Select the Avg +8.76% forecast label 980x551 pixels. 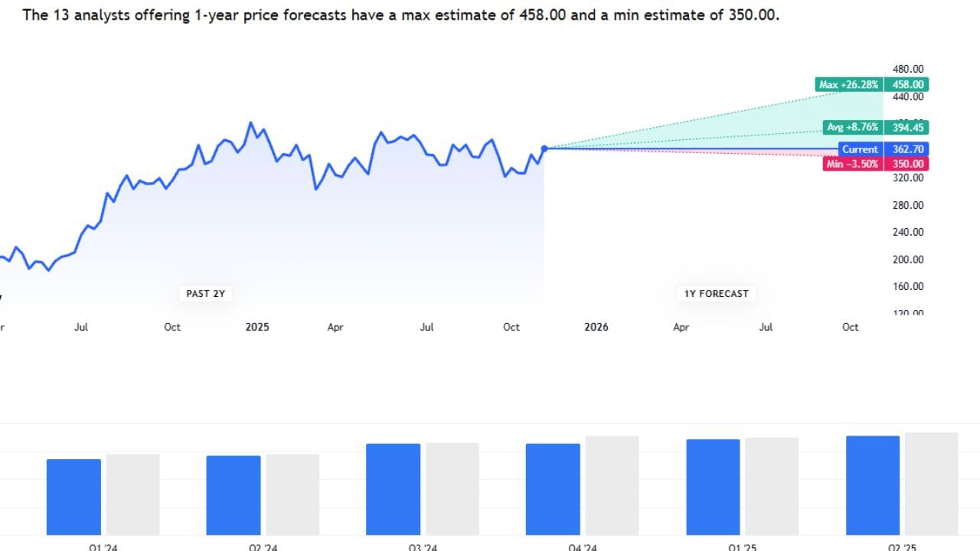pyautogui.click(x=853, y=128)
